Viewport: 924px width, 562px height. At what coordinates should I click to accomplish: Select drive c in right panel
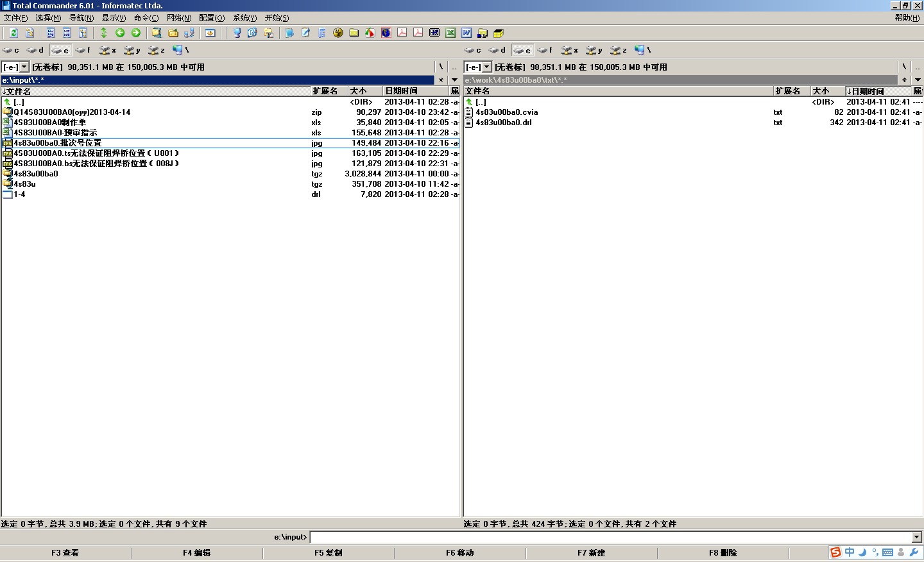473,50
